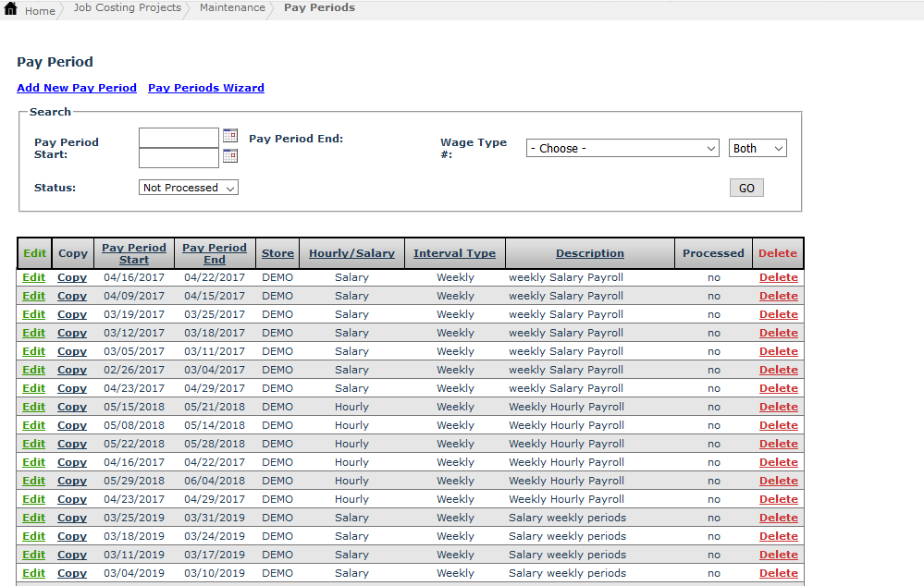Open calendar picker for Pay Period End

tap(230, 156)
